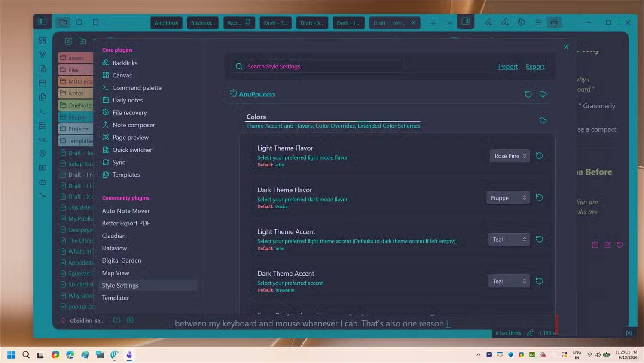Reset the Light Theme Flavor setting
Screen dimensions: 644x363
point(540,156)
